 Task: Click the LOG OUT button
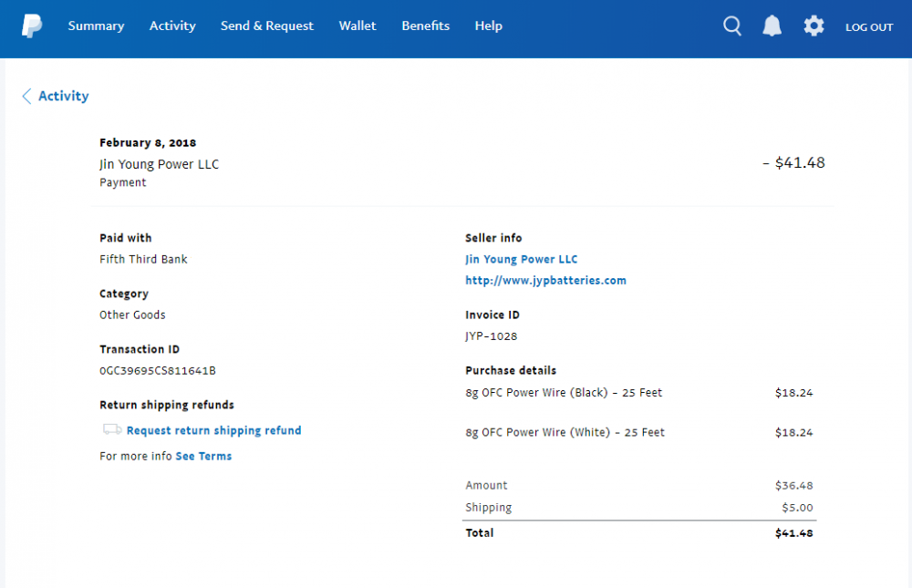[869, 27]
